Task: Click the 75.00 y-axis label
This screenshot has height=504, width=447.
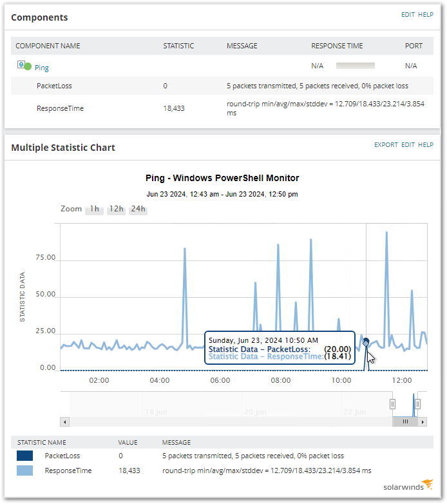Action: point(46,257)
